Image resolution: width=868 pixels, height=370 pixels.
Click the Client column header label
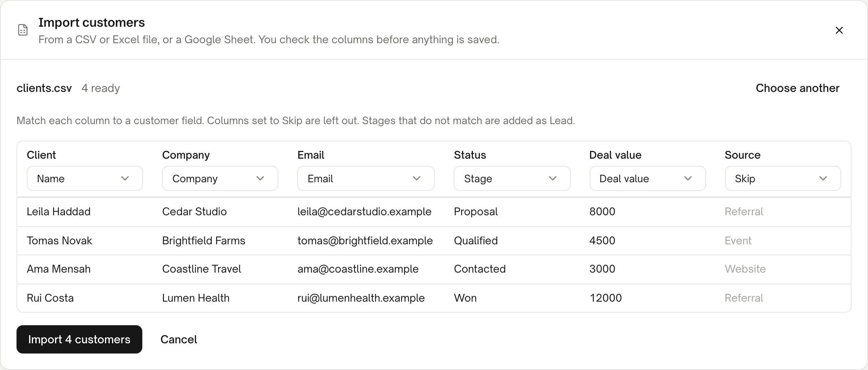(41, 155)
